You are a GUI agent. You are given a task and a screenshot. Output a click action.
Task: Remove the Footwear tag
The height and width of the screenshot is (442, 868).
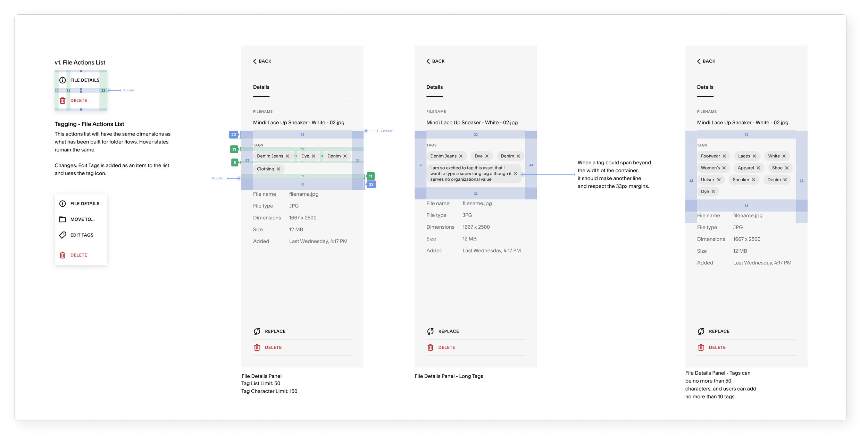724,156
